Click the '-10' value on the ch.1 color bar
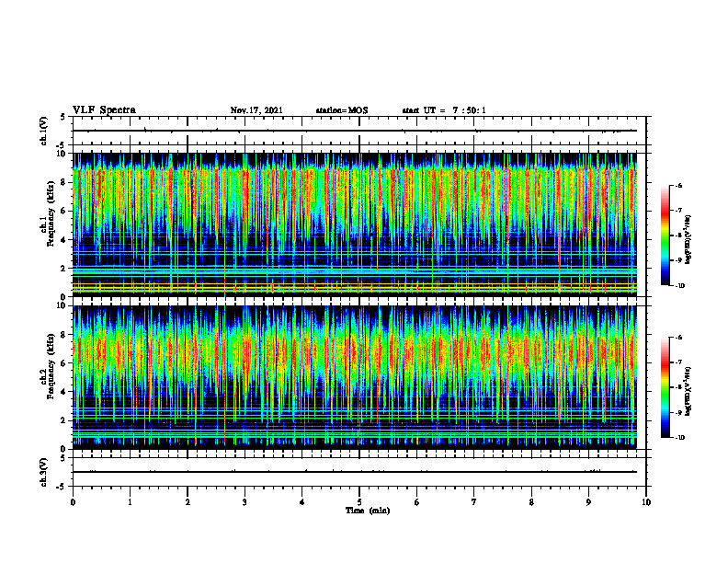 [679, 286]
